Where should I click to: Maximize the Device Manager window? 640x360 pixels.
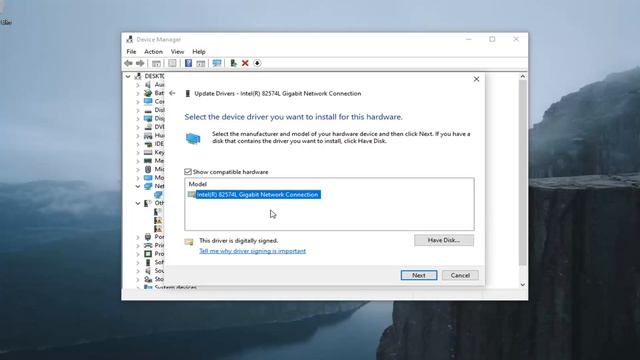point(492,39)
